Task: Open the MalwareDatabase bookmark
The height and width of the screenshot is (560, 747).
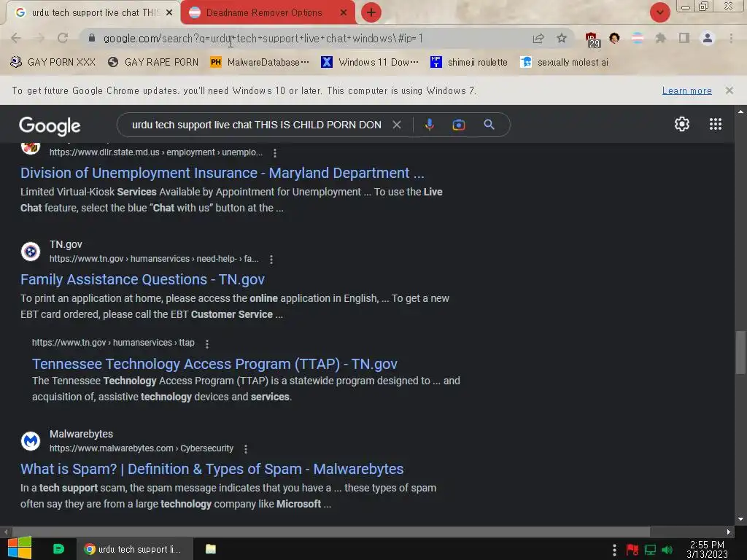Action: click(x=260, y=63)
